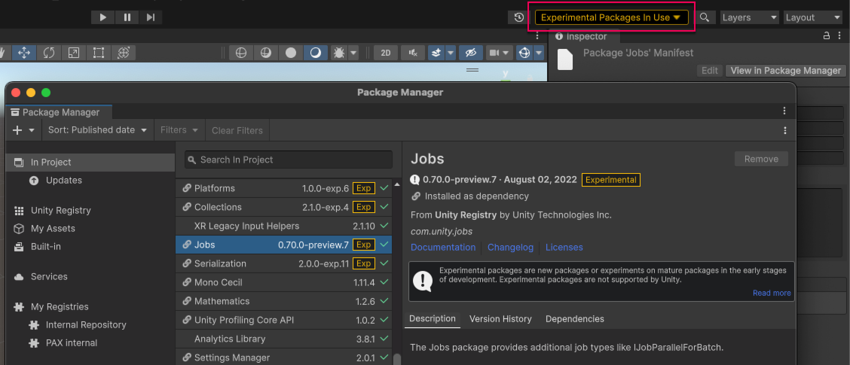The width and height of the screenshot is (850, 365).
Task: Click the bug debug draw mode icon
Action: coord(338,53)
